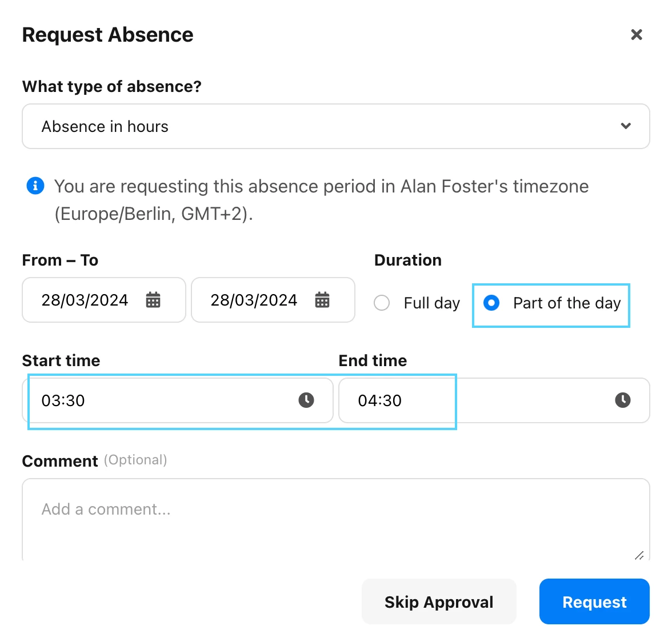
Task: Click the To date field 28/03/2024
Action: click(x=273, y=300)
